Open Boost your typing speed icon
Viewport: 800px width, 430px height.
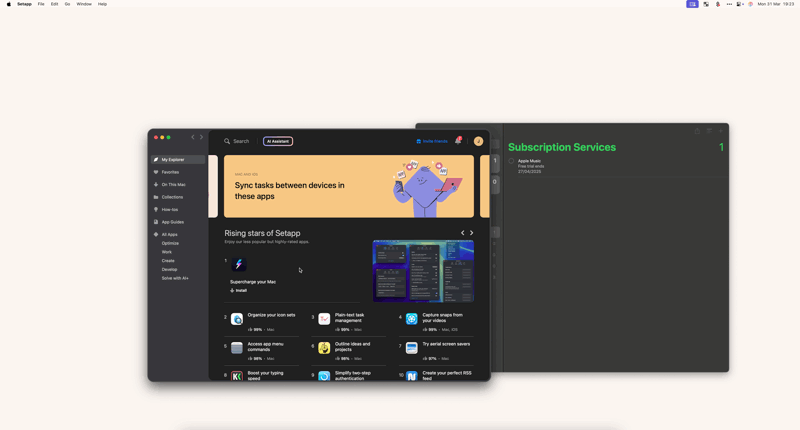[x=237, y=376]
